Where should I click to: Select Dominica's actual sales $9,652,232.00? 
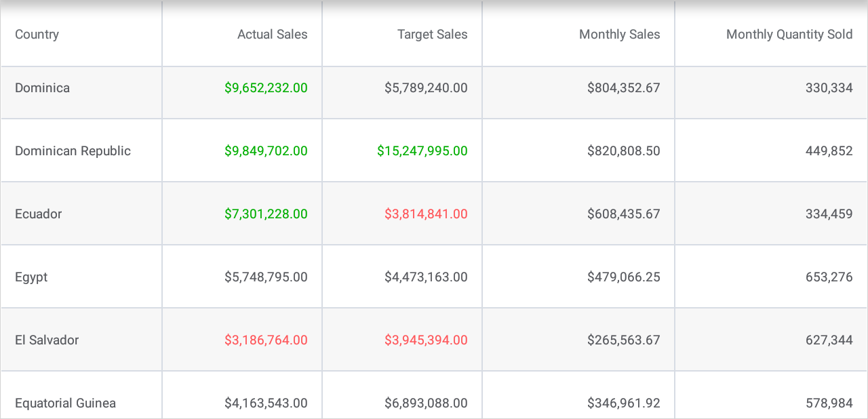pyautogui.click(x=266, y=88)
